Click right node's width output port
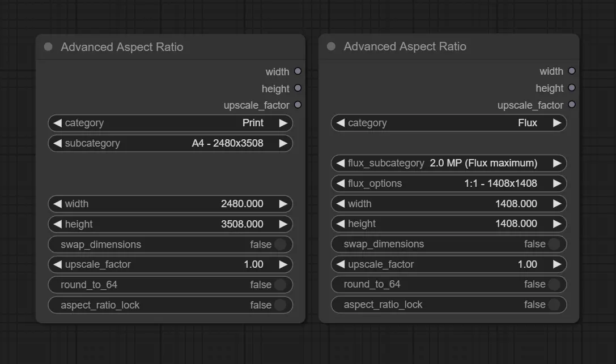The width and height of the screenshot is (616, 364). tap(571, 71)
